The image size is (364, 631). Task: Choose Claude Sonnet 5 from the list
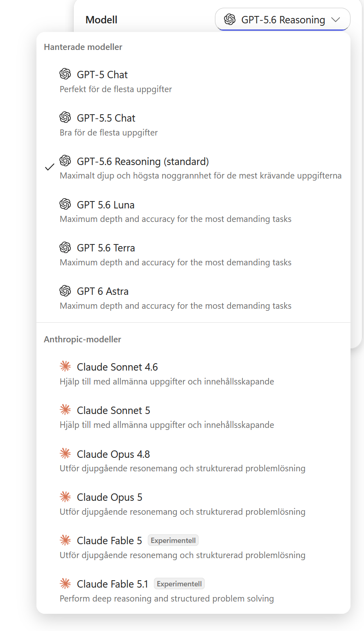(x=193, y=417)
